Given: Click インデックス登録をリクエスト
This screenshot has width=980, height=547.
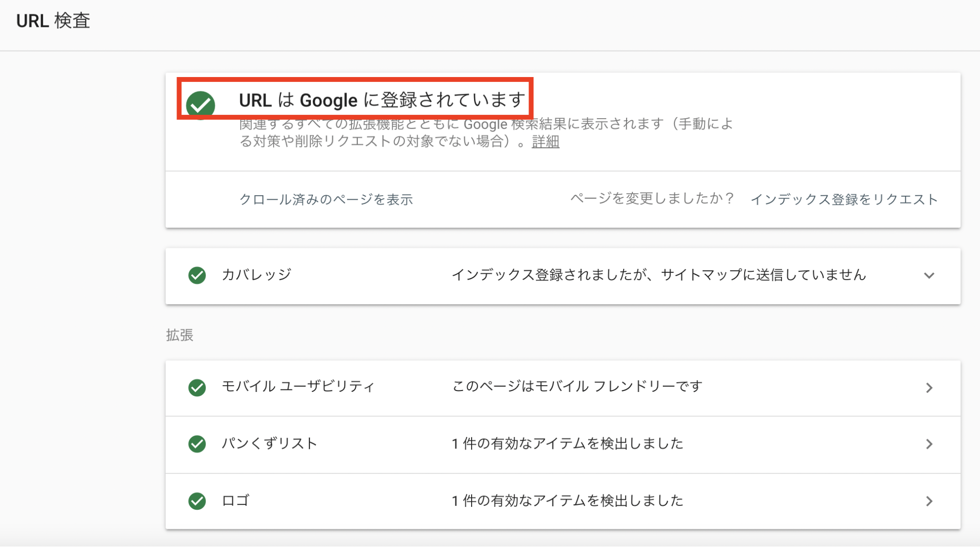Looking at the screenshot, I should (x=844, y=199).
